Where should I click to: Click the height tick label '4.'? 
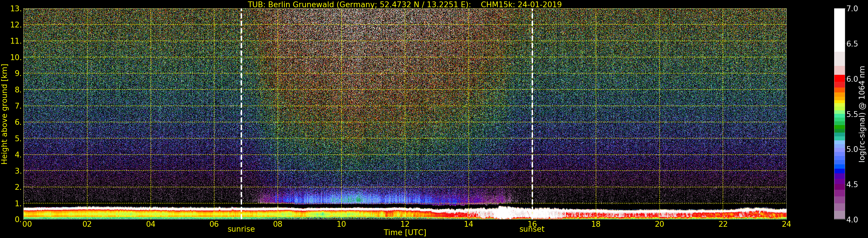[x=18, y=155]
